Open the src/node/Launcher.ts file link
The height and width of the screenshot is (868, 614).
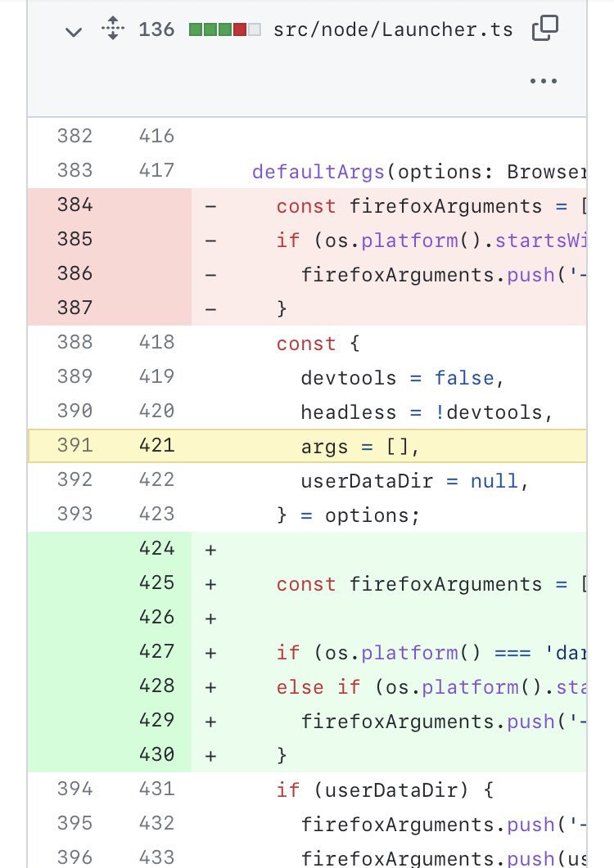(393, 29)
